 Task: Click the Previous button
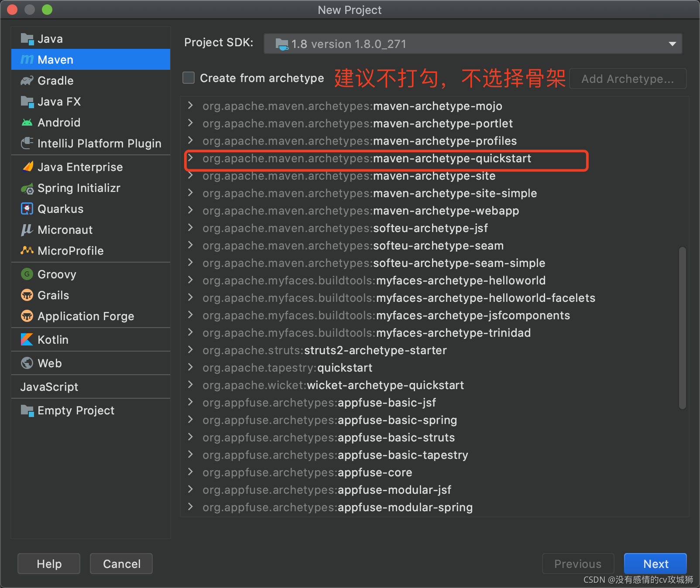(578, 564)
